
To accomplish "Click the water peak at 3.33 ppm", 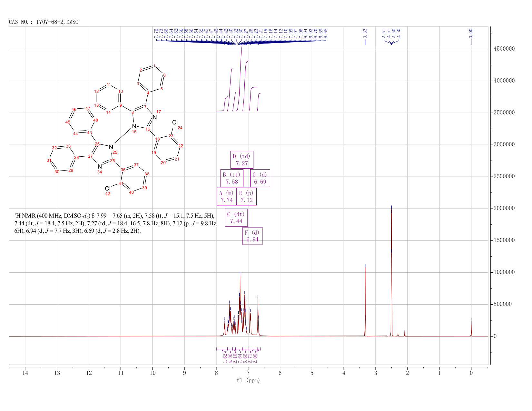I will [x=365, y=301].
